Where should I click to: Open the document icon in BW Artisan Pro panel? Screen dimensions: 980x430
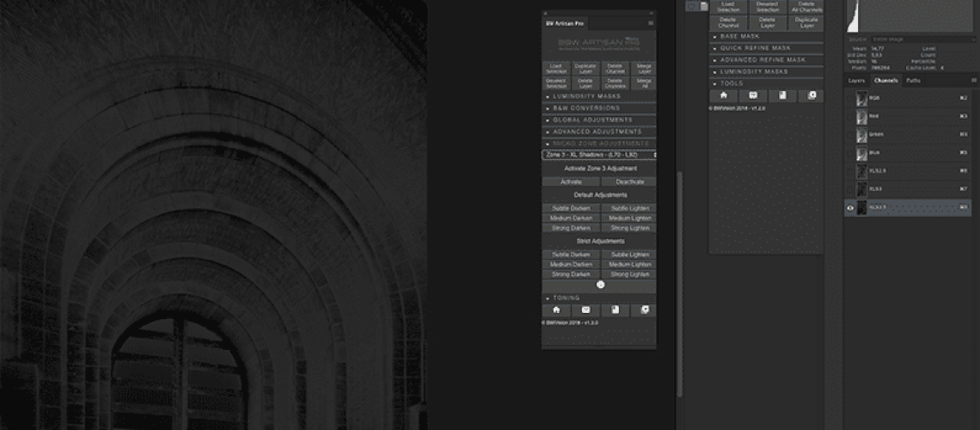615,310
